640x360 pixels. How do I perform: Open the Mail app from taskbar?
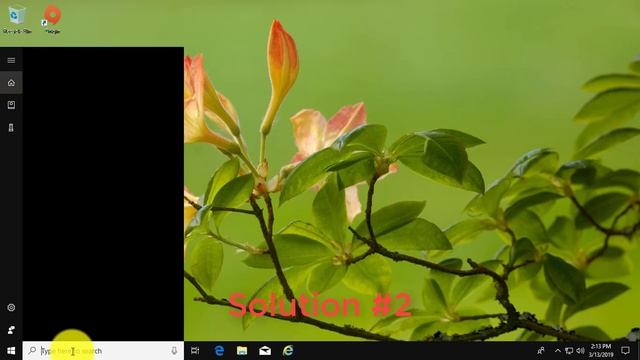click(265, 351)
